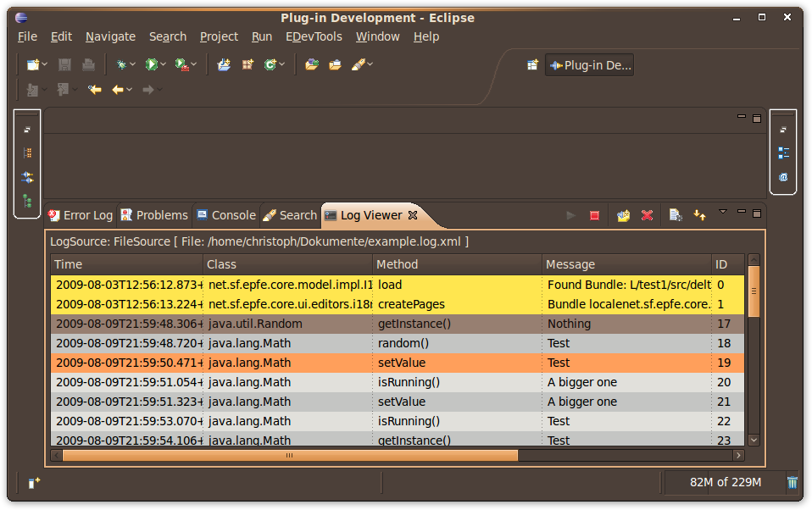Open the Back history dropdown arrow

(x=130, y=90)
